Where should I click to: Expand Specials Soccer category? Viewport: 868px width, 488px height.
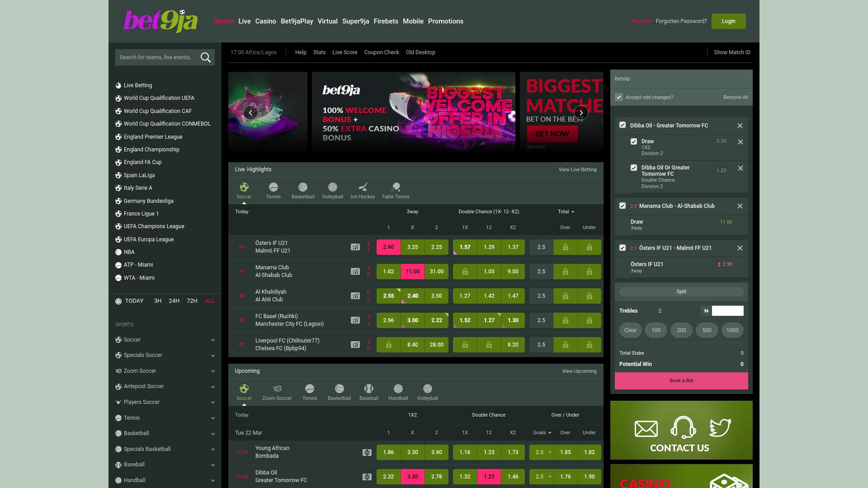point(165,355)
